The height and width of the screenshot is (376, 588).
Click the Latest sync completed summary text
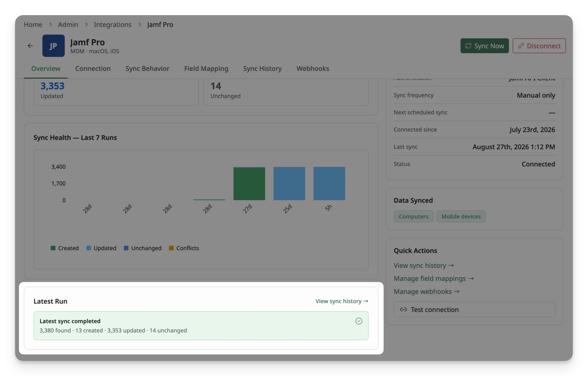coord(113,331)
